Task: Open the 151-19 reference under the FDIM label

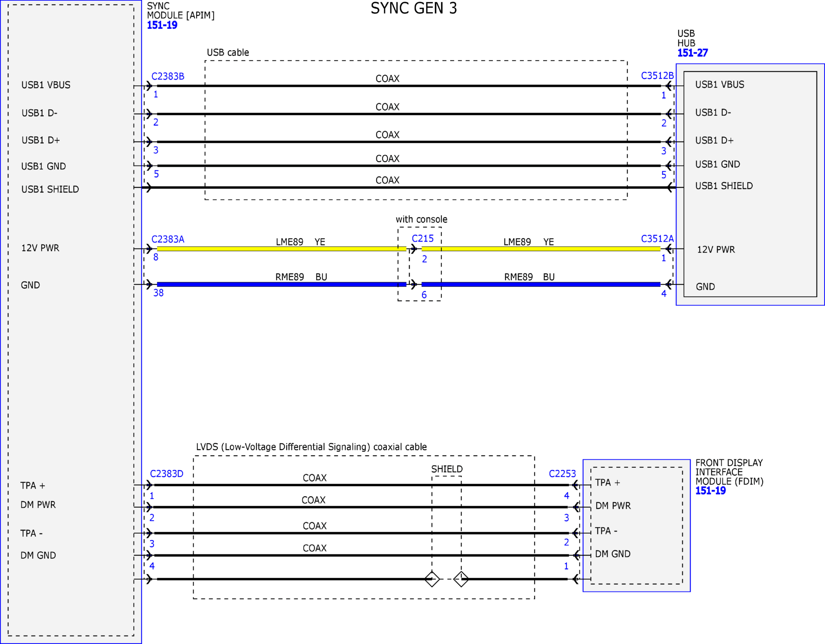Action: pos(710,491)
